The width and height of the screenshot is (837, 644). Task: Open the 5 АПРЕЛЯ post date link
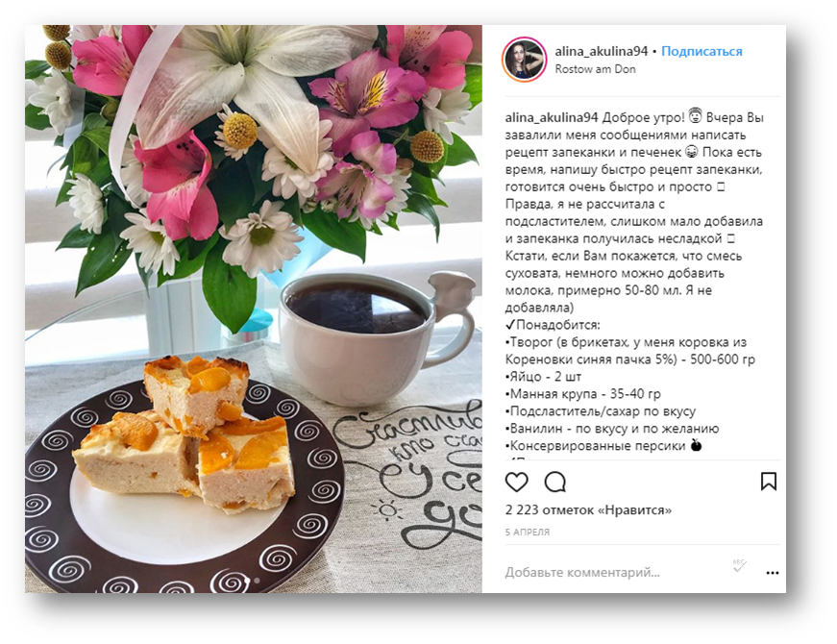point(527,532)
